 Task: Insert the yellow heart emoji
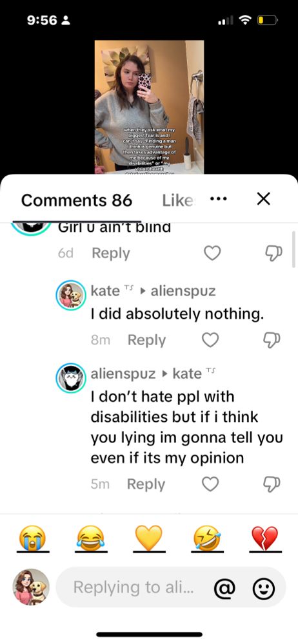[149, 538]
